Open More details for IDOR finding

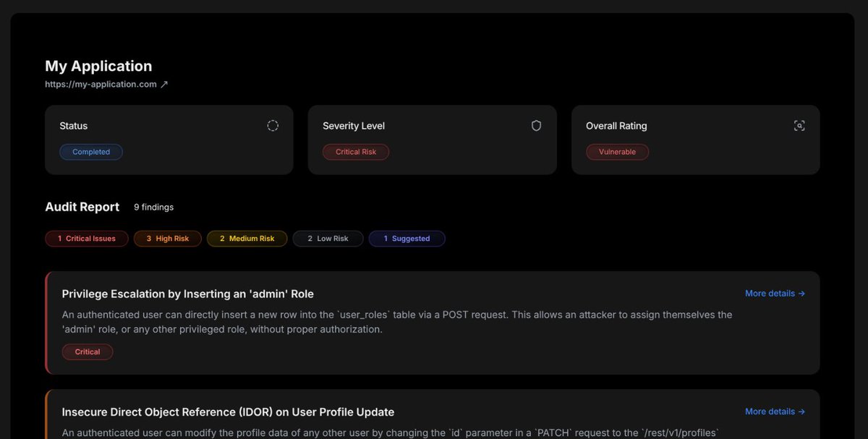tap(775, 412)
